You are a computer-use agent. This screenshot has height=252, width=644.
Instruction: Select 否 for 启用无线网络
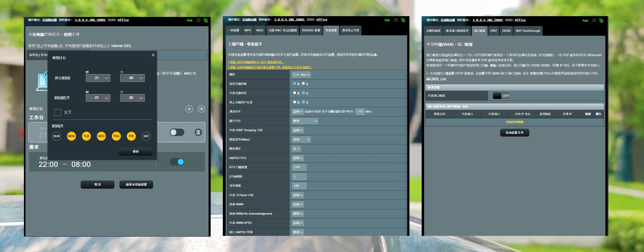[x=303, y=84]
